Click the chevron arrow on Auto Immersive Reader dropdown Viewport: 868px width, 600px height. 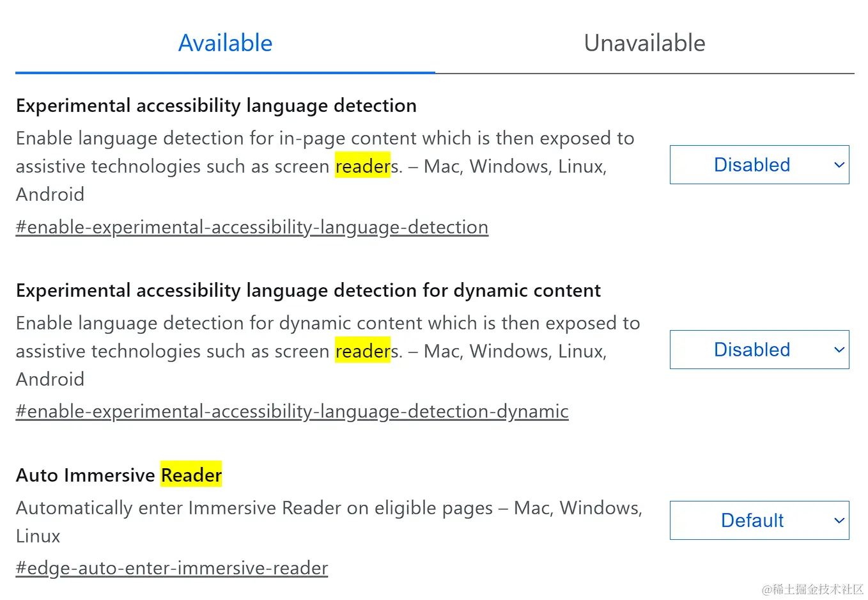coord(839,521)
